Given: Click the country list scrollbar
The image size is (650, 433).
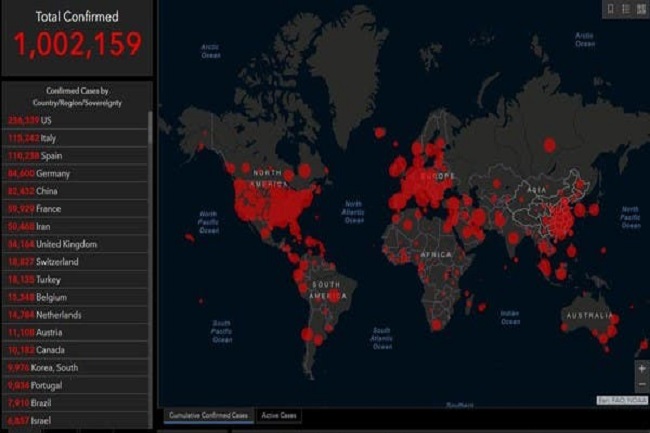Looking at the screenshot, I should (151, 200).
